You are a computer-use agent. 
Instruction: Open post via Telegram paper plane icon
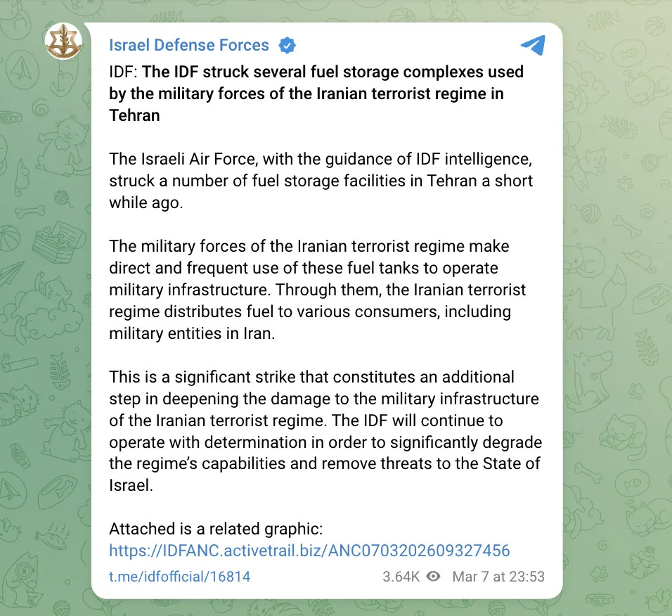533,45
